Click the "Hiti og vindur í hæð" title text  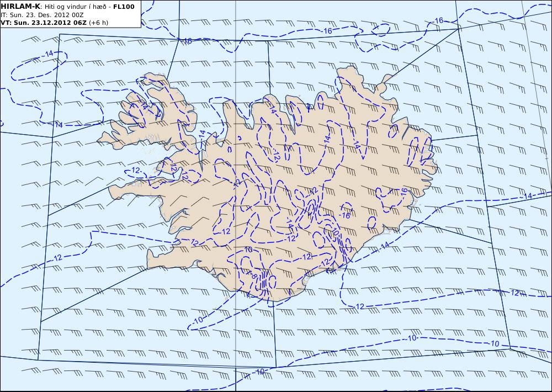click(x=75, y=7)
